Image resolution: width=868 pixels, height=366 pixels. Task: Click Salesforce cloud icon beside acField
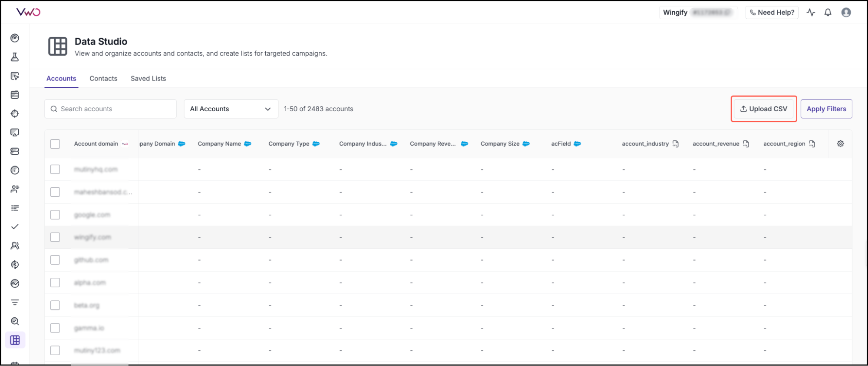578,144
